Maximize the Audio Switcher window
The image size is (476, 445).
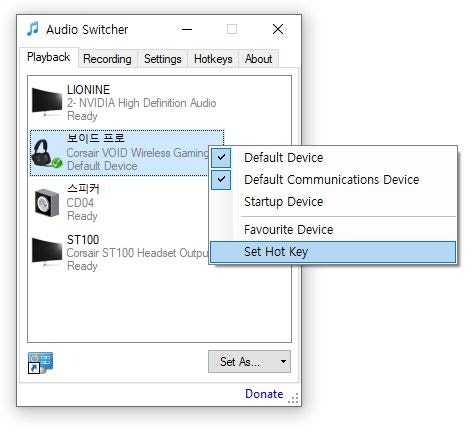coord(232,29)
